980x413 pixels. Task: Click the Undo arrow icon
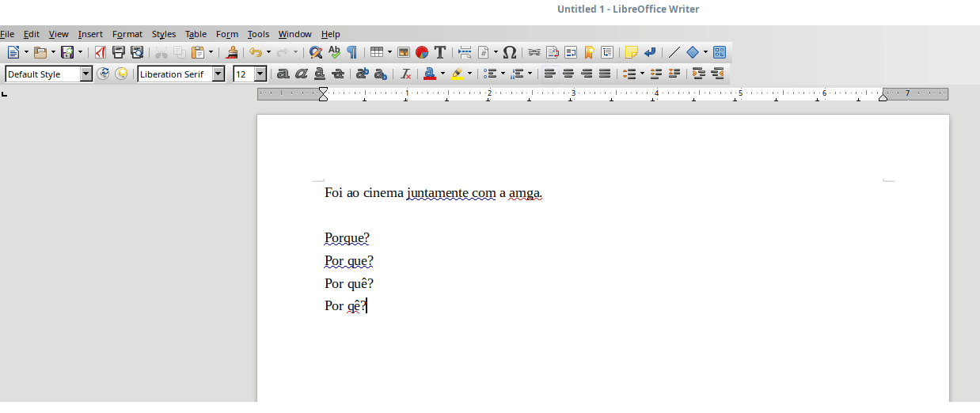click(x=255, y=52)
